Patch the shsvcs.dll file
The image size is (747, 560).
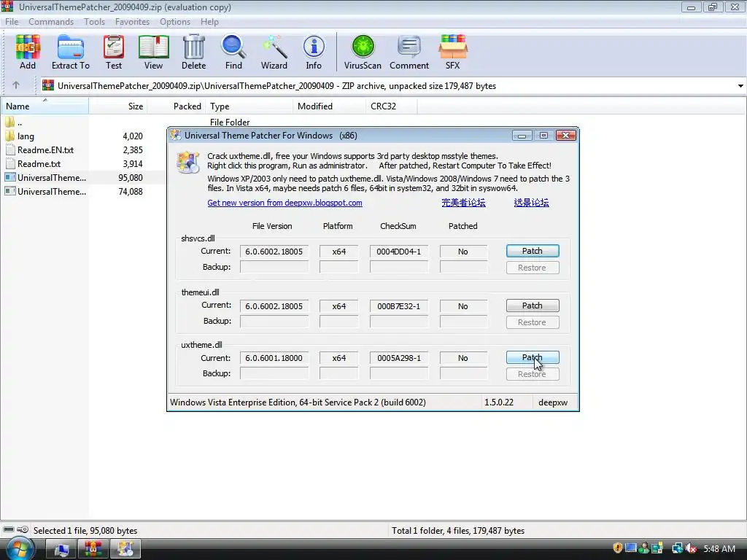tap(533, 251)
